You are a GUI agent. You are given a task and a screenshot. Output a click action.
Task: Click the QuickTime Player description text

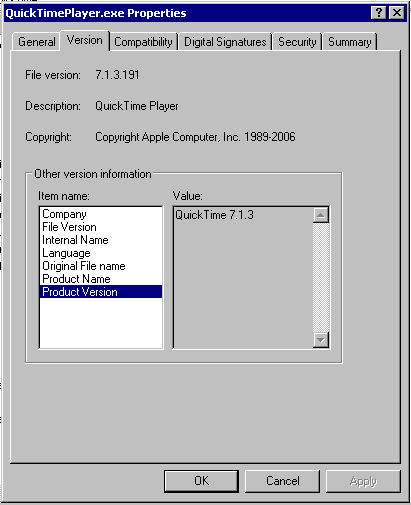[x=137, y=106]
